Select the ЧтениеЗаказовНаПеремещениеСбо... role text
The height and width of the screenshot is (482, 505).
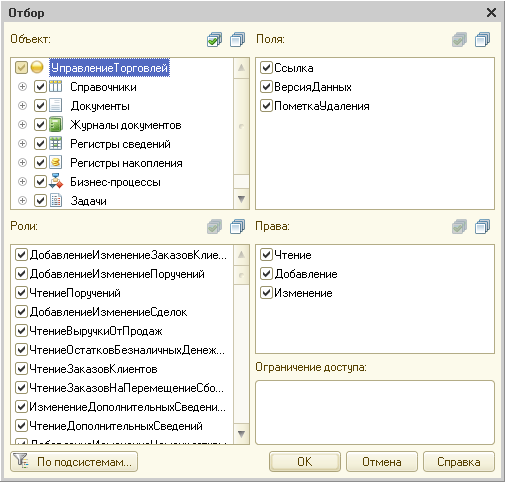(x=126, y=388)
